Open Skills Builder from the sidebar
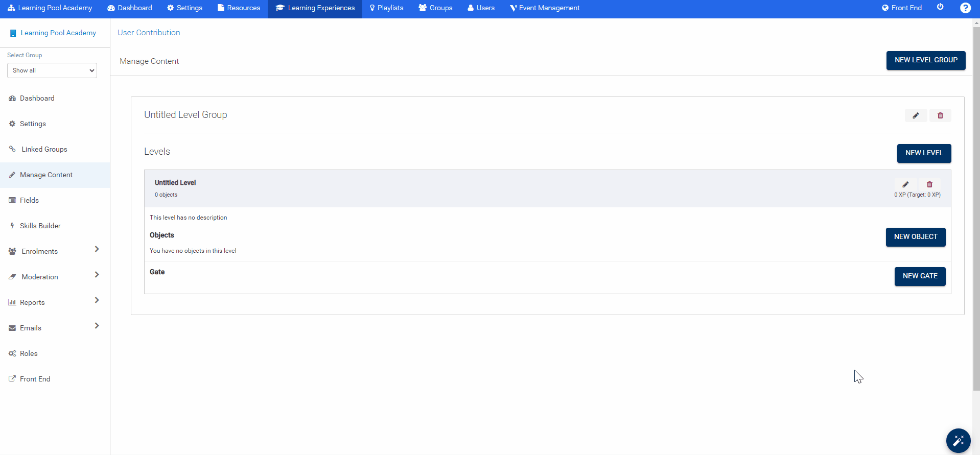The image size is (980, 455). (x=40, y=226)
